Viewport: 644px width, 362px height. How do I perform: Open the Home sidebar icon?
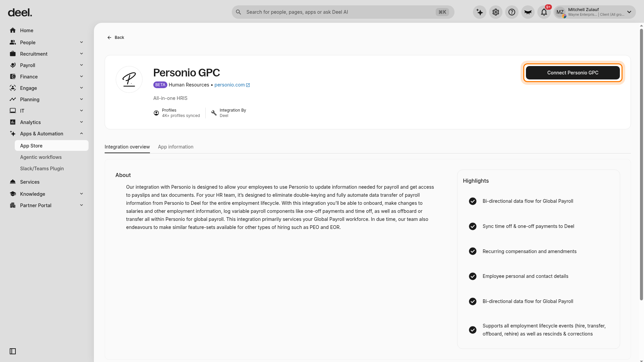click(x=13, y=31)
